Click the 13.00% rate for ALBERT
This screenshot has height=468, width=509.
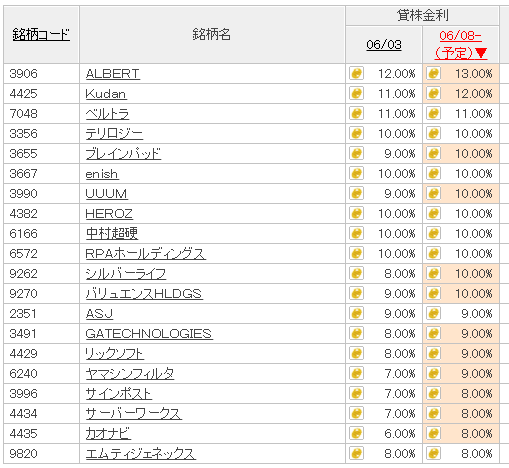tap(474, 74)
